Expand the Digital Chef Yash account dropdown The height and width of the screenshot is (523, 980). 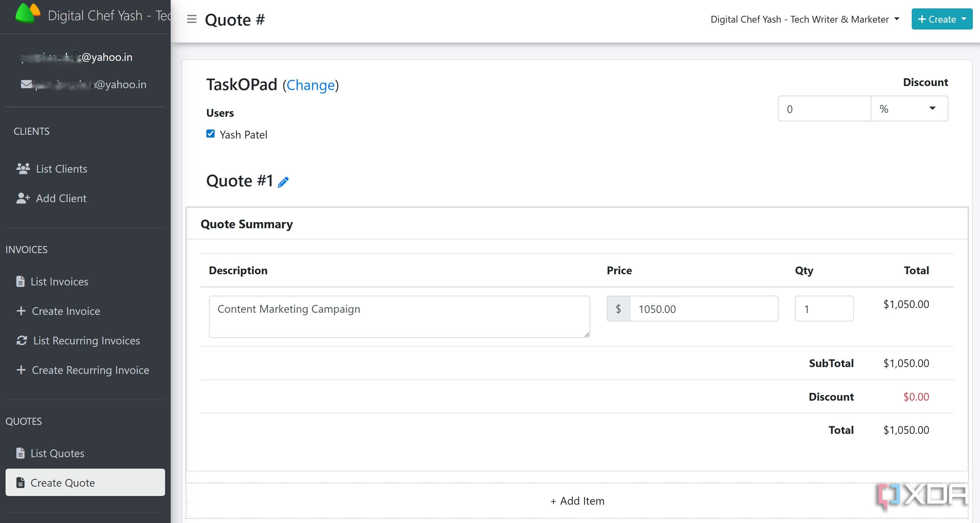click(805, 19)
